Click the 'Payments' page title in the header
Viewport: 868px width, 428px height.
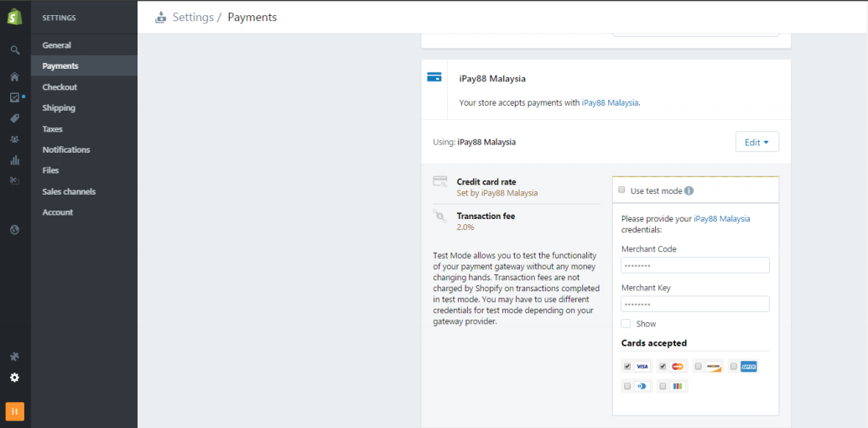pos(252,17)
